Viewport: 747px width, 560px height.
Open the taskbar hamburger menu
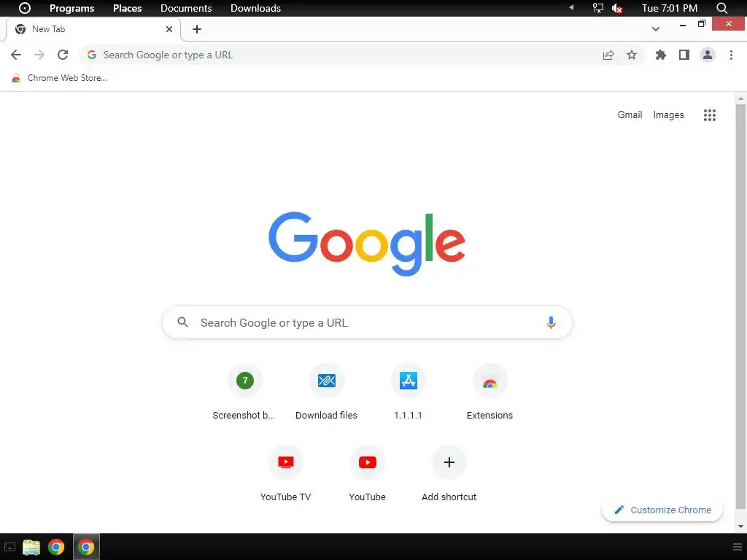pos(737,547)
